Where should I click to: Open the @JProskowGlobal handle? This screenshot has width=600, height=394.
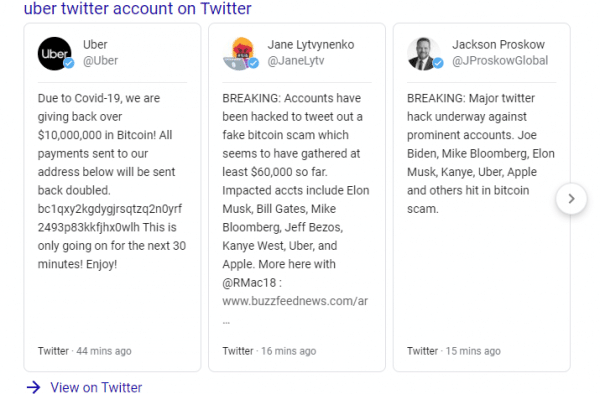500,60
